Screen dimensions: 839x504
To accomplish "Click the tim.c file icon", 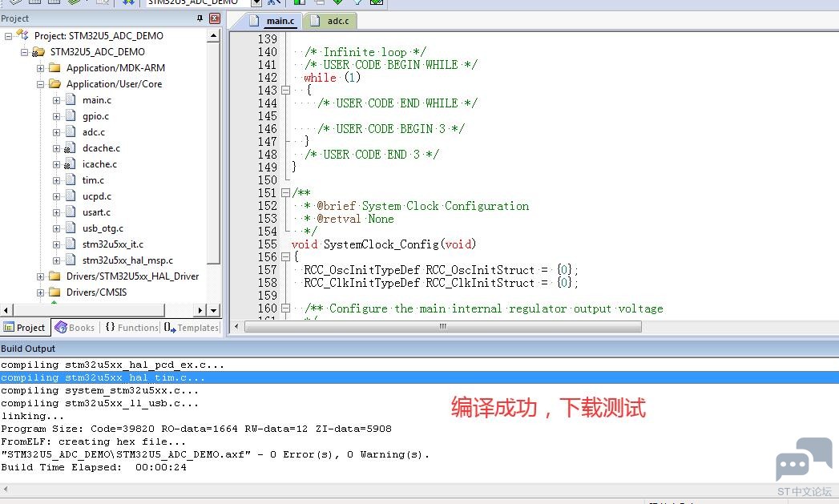I will pyautogui.click(x=71, y=179).
